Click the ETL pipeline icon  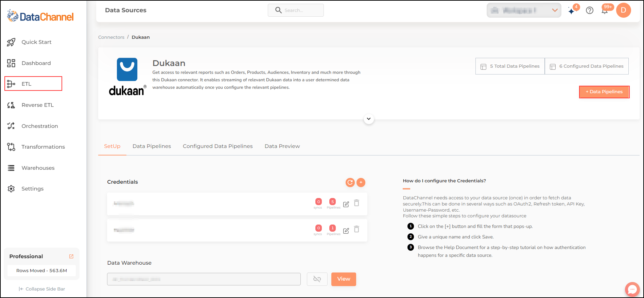point(11,84)
